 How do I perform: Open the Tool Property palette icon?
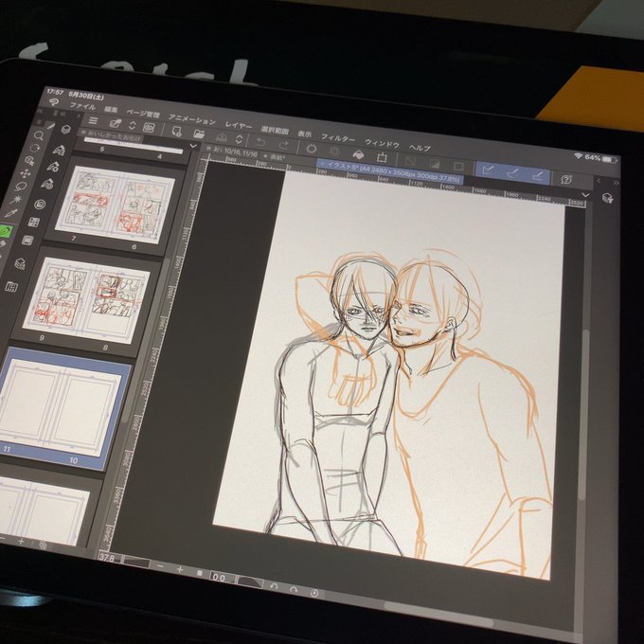point(53,167)
